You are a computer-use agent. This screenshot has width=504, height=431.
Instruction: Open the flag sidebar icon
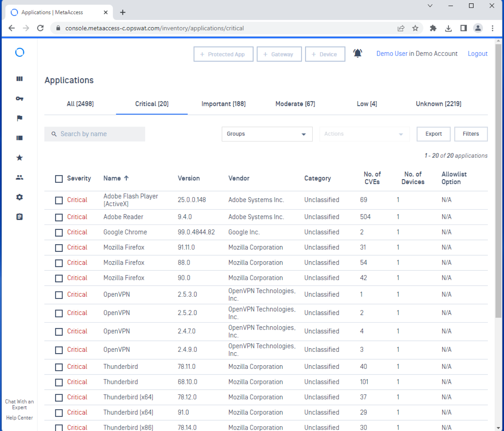20,118
